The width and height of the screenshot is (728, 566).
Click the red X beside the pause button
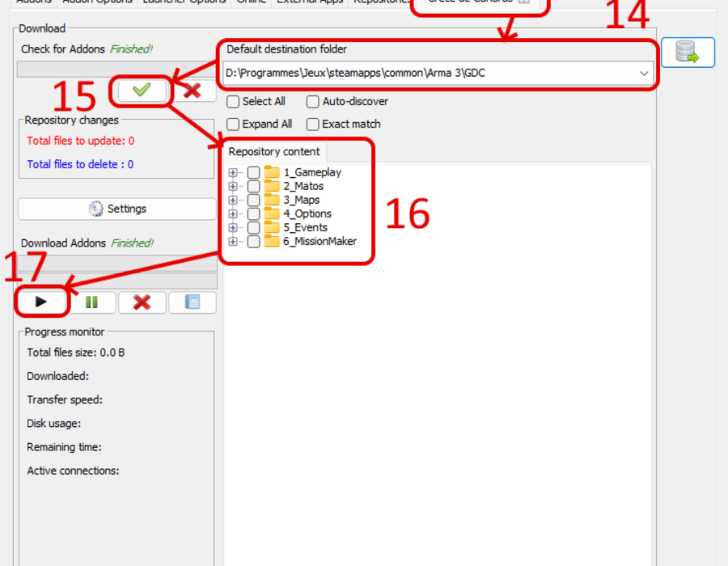point(142,302)
